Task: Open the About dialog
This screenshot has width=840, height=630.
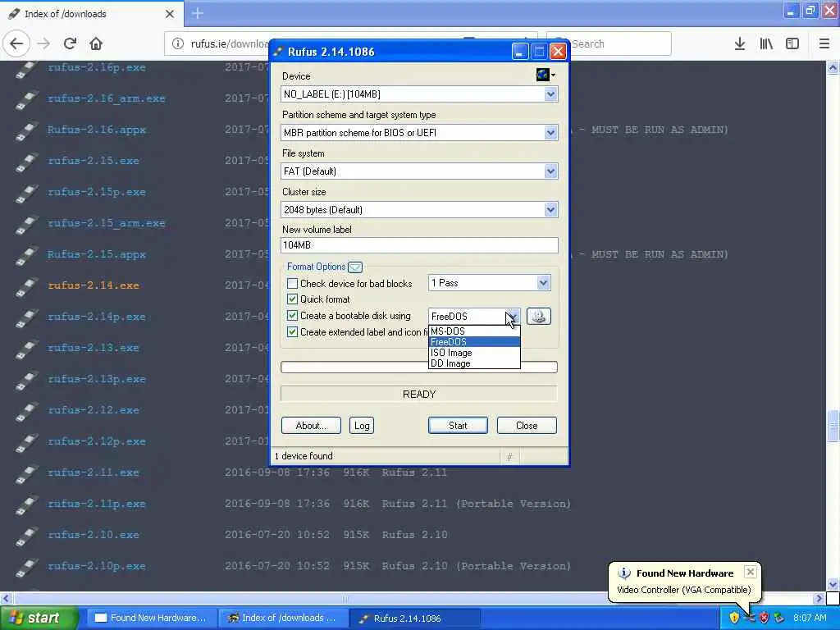Action: [311, 426]
